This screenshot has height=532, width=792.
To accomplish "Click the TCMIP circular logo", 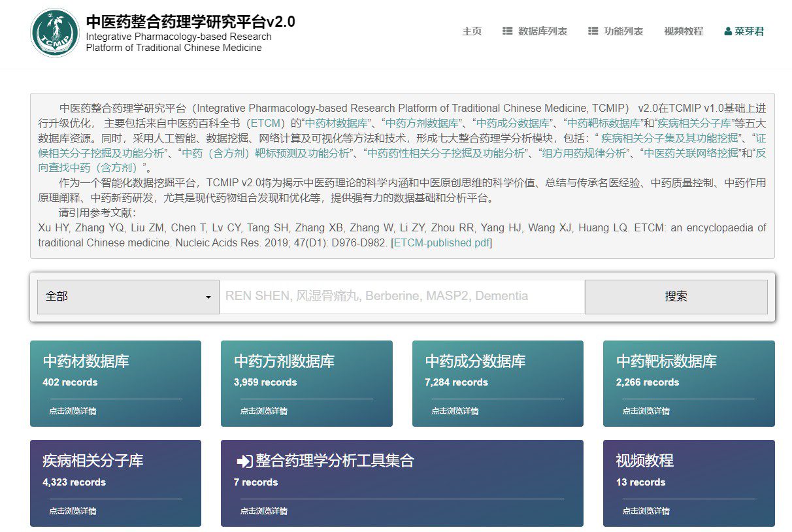I will [55, 33].
